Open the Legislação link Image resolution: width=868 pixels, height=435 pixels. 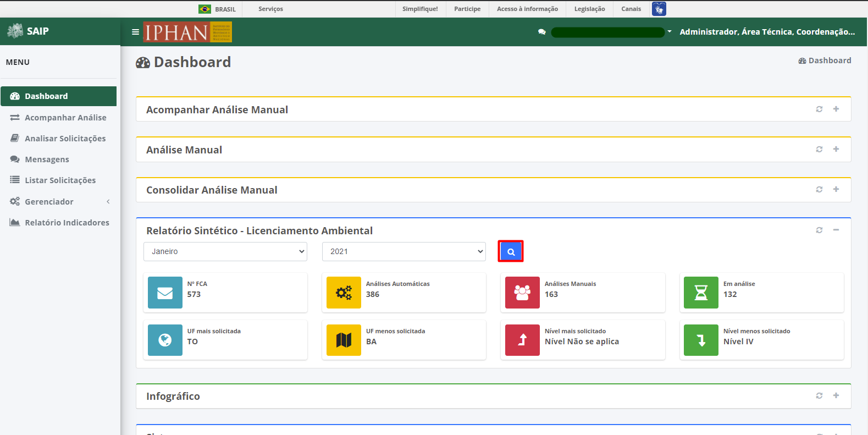(589, 9)
